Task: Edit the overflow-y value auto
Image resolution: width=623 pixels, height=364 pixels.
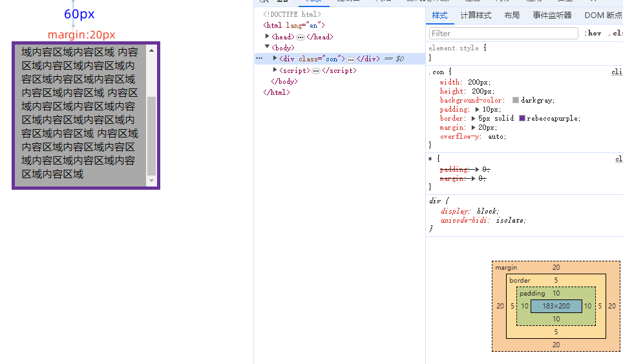Action: pos(496,137)
